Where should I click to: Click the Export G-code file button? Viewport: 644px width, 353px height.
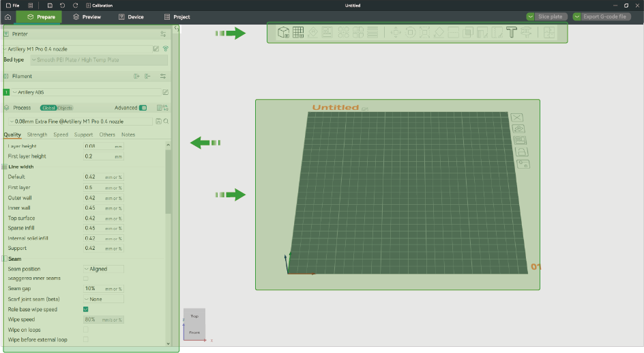[605, 17]
